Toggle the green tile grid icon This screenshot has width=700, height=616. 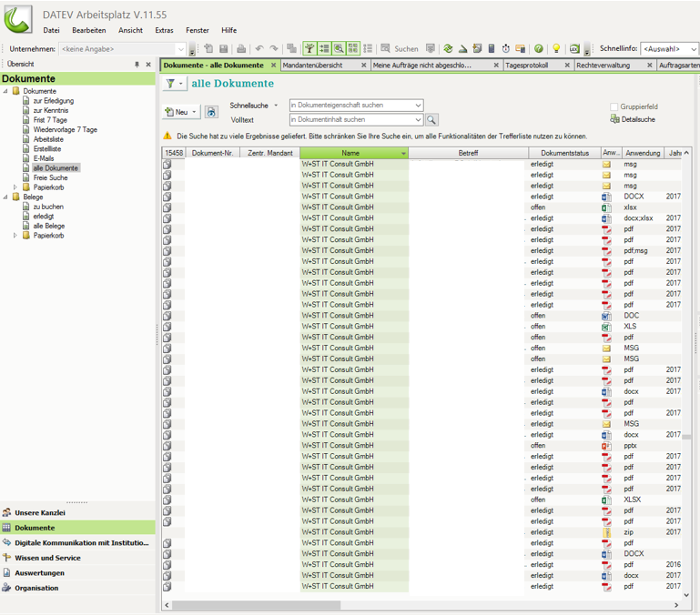353,48
